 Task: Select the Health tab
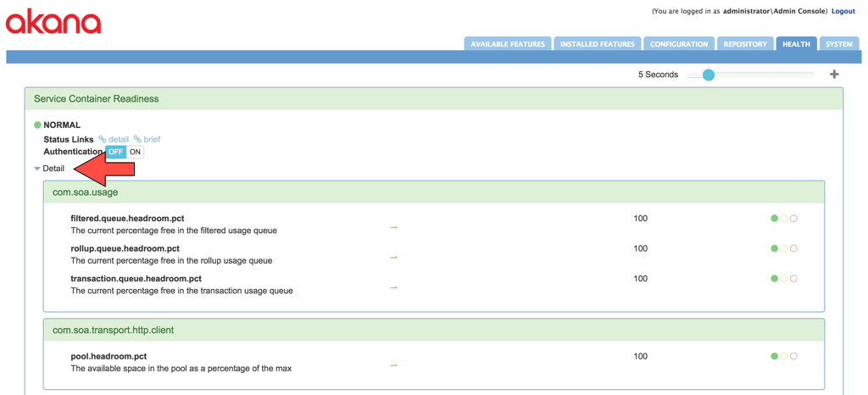tap(797, 44)
